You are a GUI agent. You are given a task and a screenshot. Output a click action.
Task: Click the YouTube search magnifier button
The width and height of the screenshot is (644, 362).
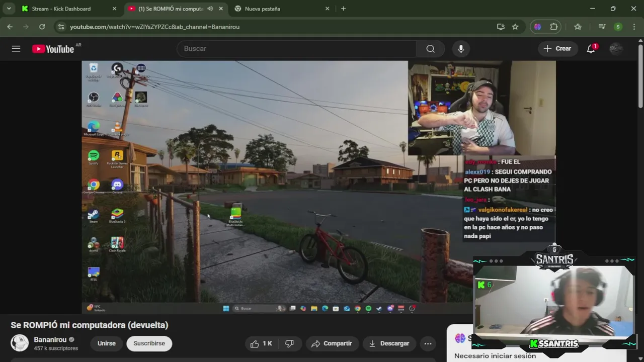click(x=431, y=49)
